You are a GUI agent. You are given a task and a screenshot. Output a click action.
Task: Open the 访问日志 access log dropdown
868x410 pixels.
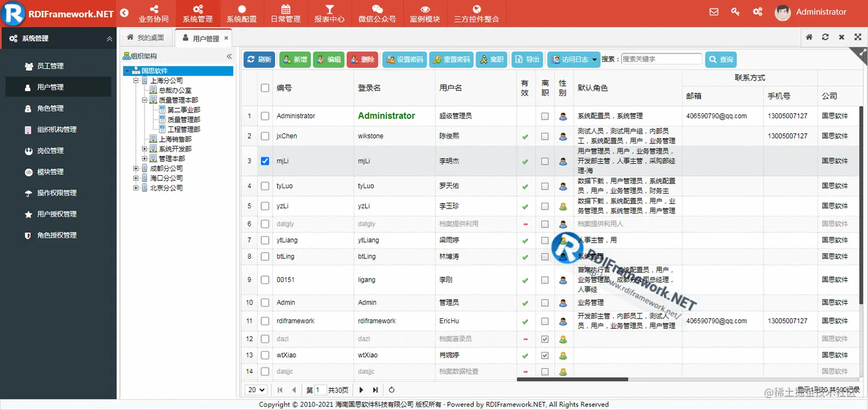point(573,59)
